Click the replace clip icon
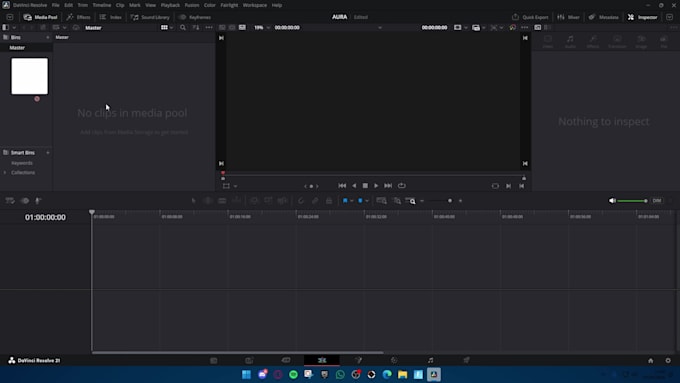The height and width of the screenshot is (383, 680). pos(282,200)
